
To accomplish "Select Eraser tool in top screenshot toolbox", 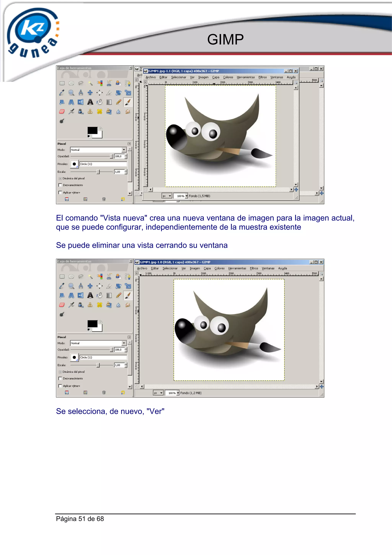I will [62, 111].
